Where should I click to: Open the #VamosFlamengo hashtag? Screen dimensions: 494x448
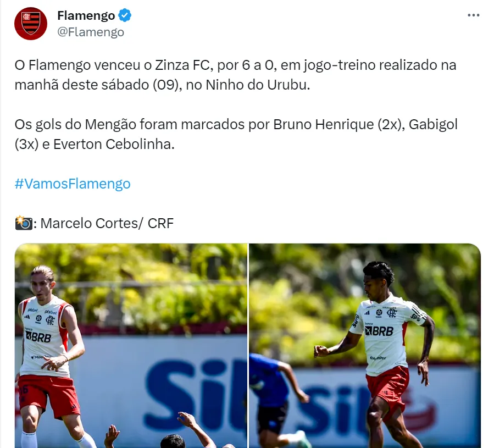[73, 184]
